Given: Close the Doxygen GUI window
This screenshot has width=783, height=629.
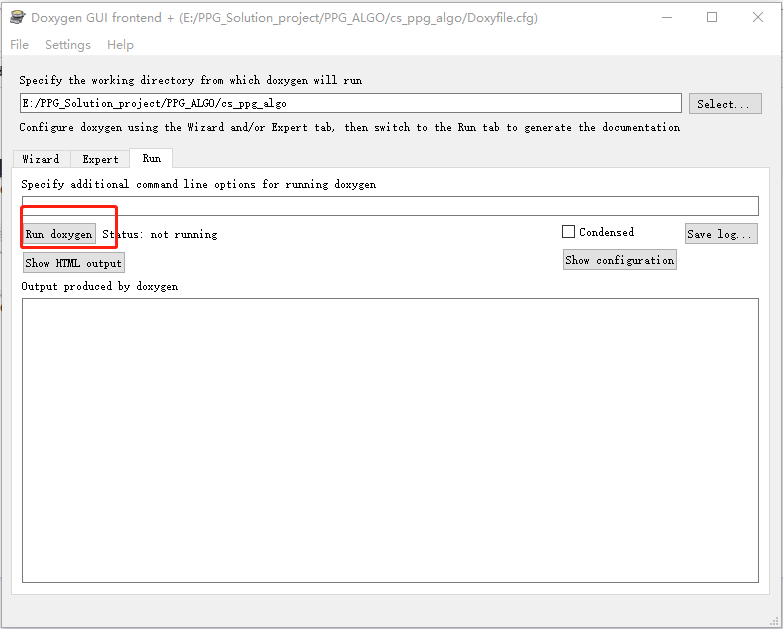Looking at the screenshot, I should click(x=758, y=17).
